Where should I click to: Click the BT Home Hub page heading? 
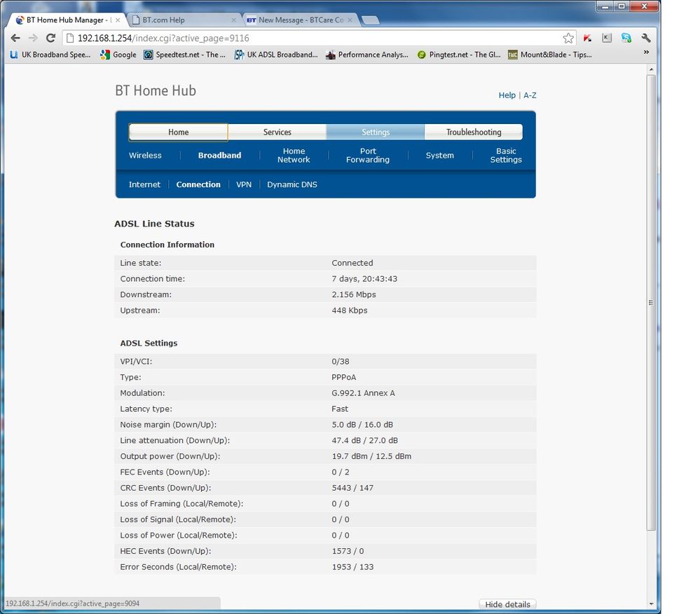(x=156, y=90)
